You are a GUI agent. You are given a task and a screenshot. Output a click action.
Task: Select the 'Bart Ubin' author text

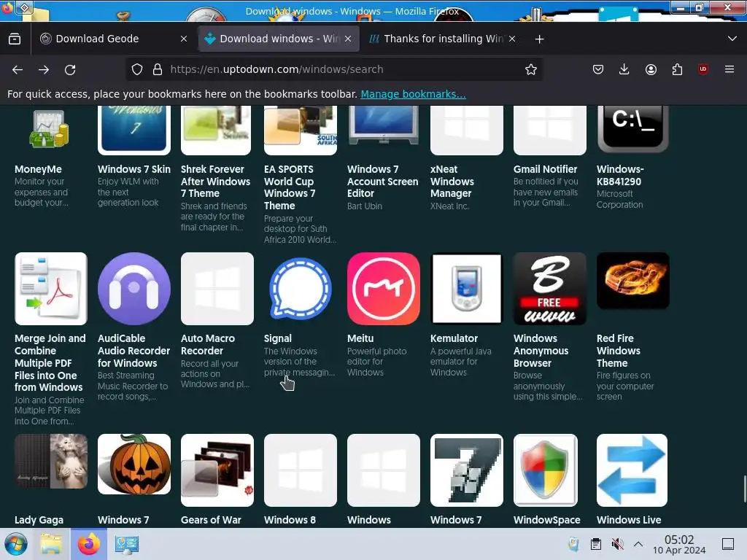click(x=365, y=206)
